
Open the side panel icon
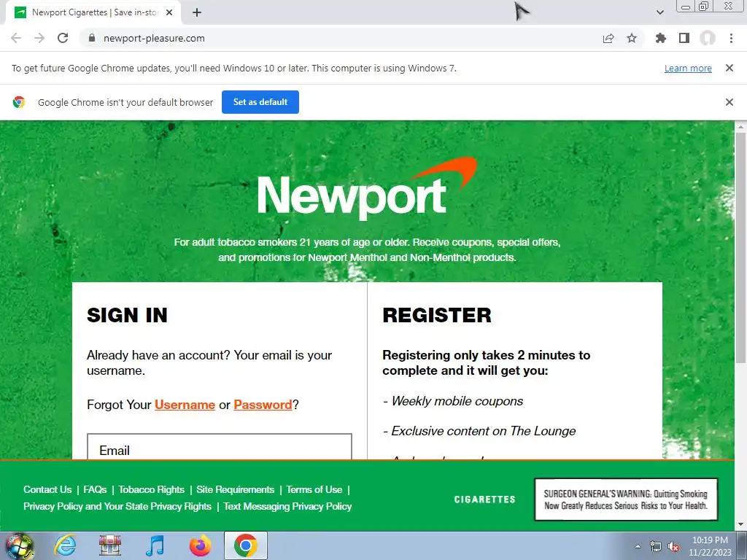tap(684, 38)
